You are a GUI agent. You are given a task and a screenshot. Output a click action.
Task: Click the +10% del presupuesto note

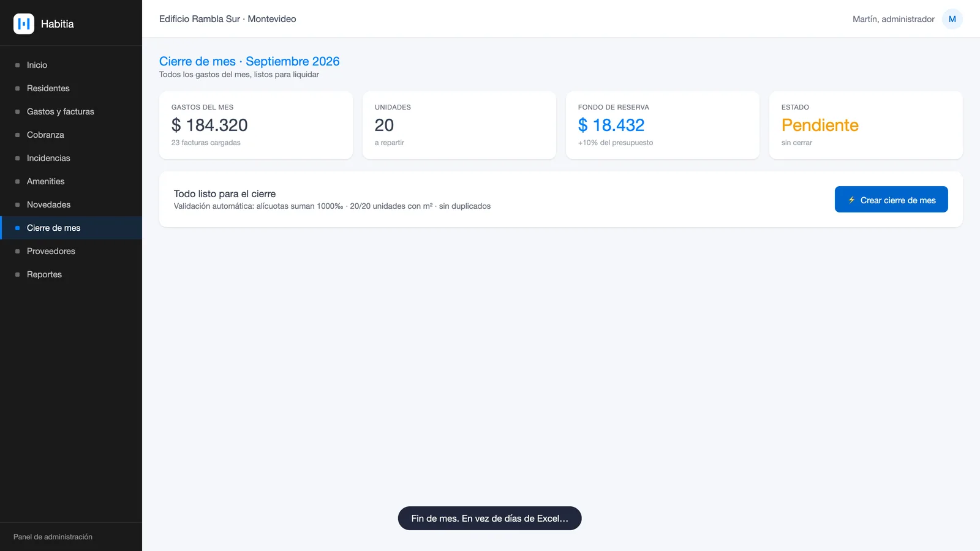616,143
